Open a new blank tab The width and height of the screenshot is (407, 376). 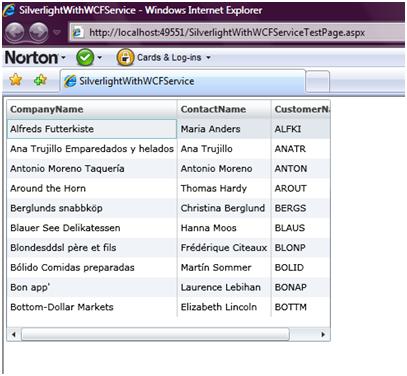tap(317, 81)
